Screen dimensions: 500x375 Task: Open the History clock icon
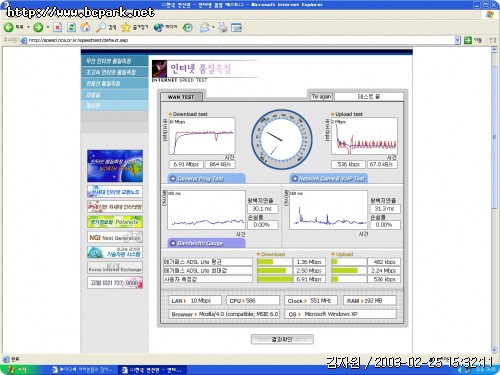pos(188,27)
